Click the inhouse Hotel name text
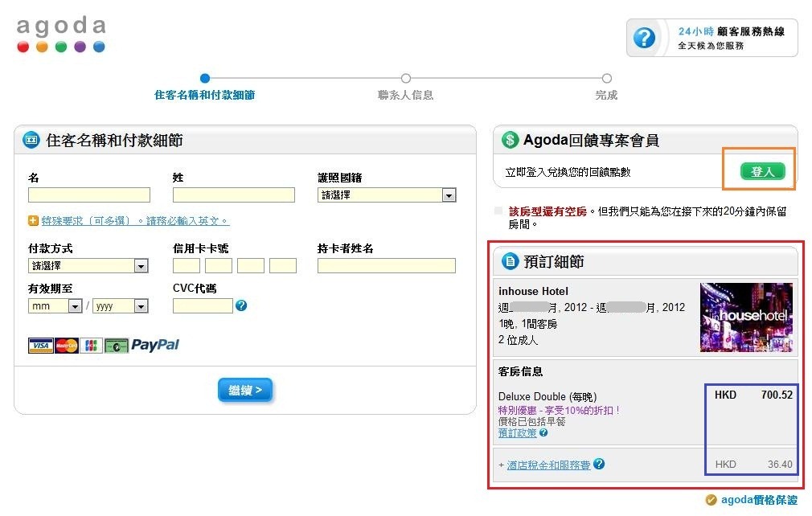Image resolution: width=812 pixels, height=516 pixels. (x=533, y=292)
